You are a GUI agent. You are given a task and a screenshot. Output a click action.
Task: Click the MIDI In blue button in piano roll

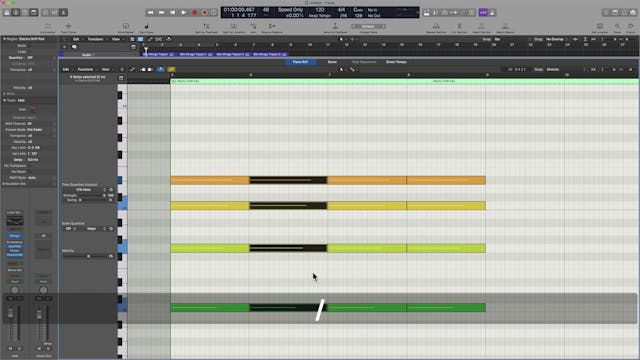pyautogui.click(x=161, y=69)
